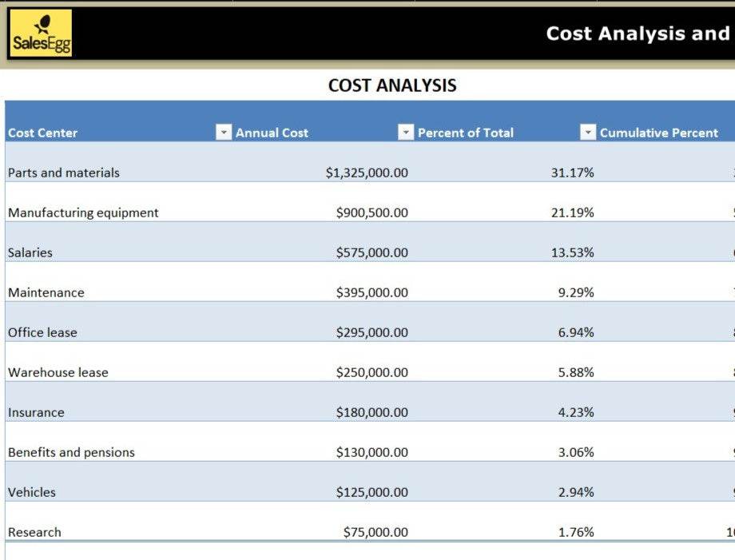Viewport: 735px width, 560px height.
Task: Select the 31.17% percent cell
Action: [x=572, y=173]
